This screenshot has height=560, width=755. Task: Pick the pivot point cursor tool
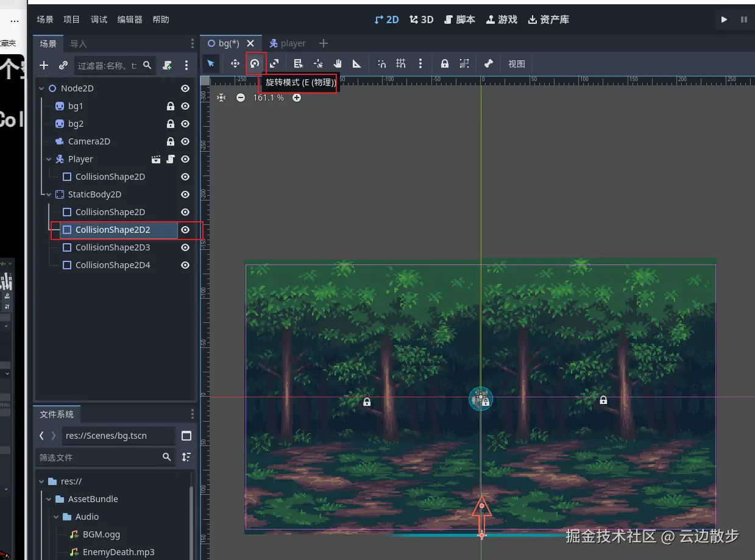(318, 63)
